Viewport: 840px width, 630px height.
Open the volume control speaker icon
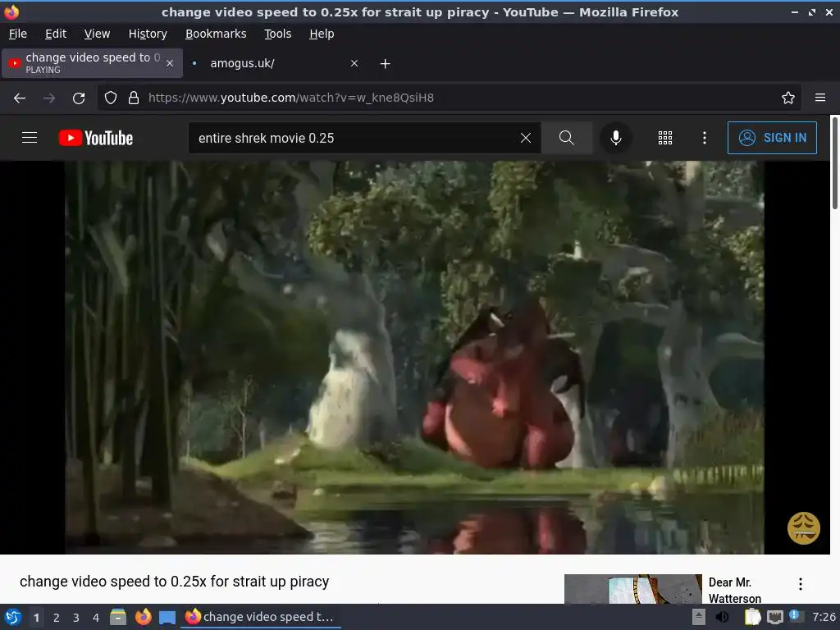click(723, 617)
